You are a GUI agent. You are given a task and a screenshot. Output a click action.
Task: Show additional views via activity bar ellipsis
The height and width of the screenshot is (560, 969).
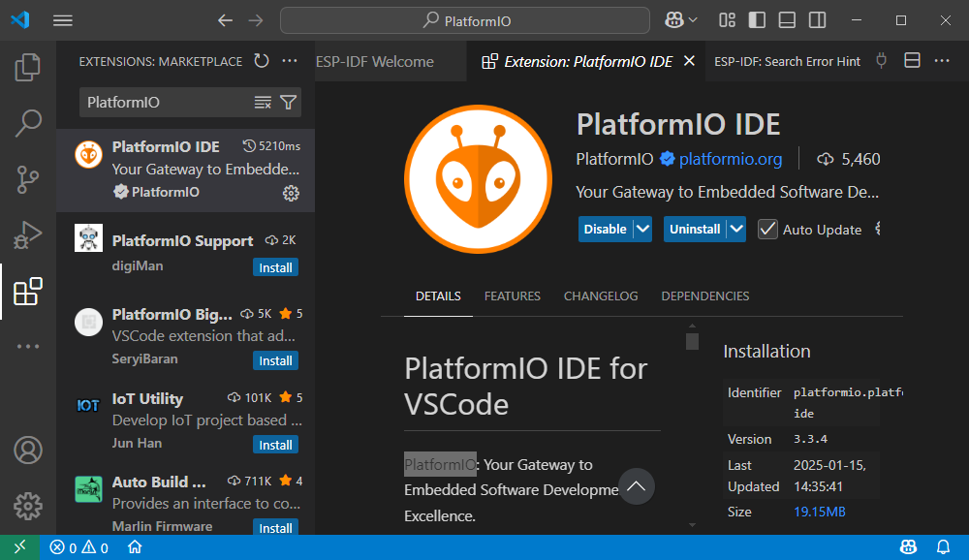(x=28, y=346)
